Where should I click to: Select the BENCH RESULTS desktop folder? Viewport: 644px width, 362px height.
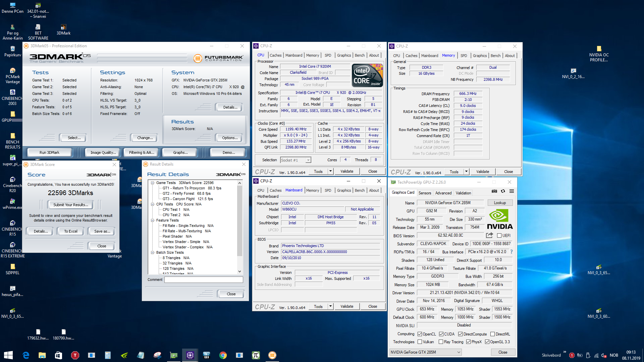click(12, 141)
